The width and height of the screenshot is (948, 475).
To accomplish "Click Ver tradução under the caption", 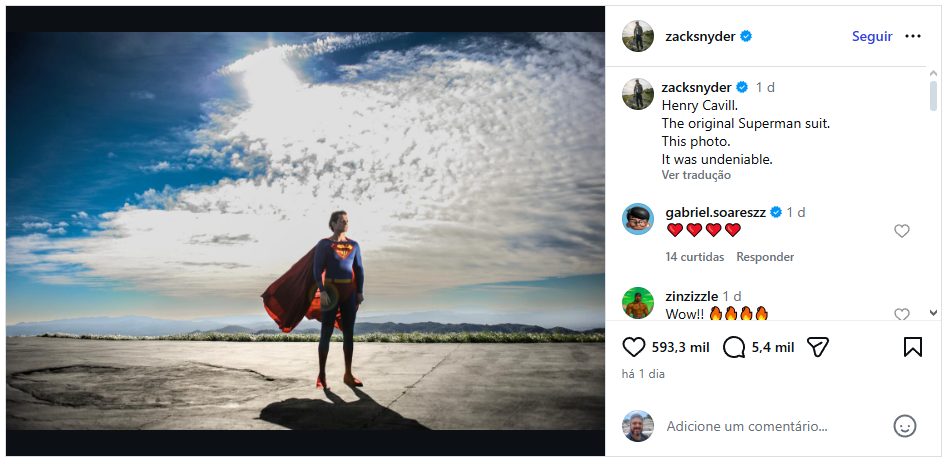I will click(696, 175).
